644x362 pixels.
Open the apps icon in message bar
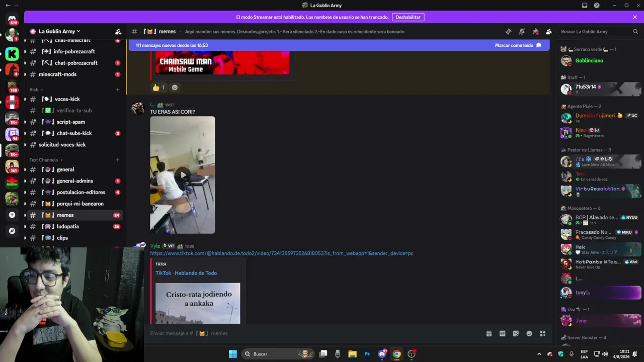coord(543,333)
